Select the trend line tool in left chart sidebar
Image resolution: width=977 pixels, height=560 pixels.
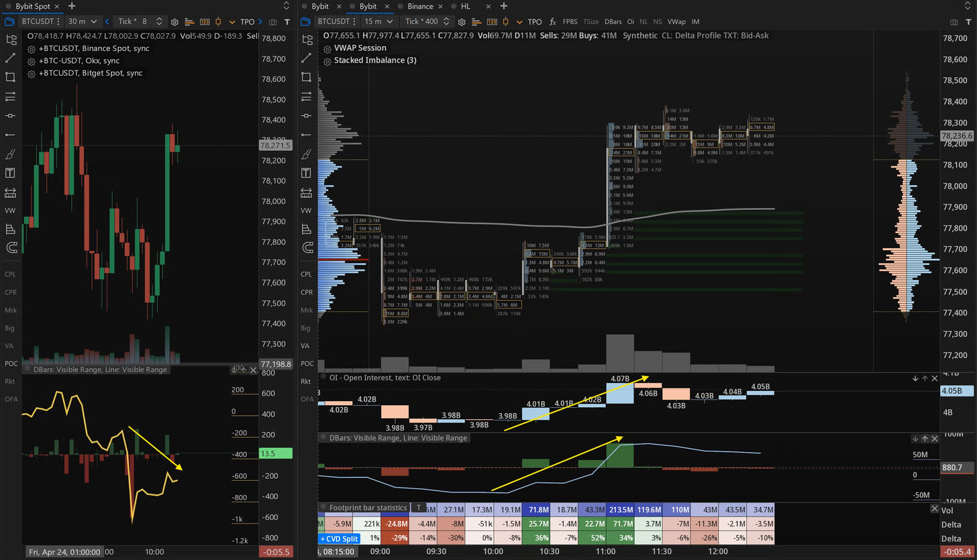tap(10, 58)
